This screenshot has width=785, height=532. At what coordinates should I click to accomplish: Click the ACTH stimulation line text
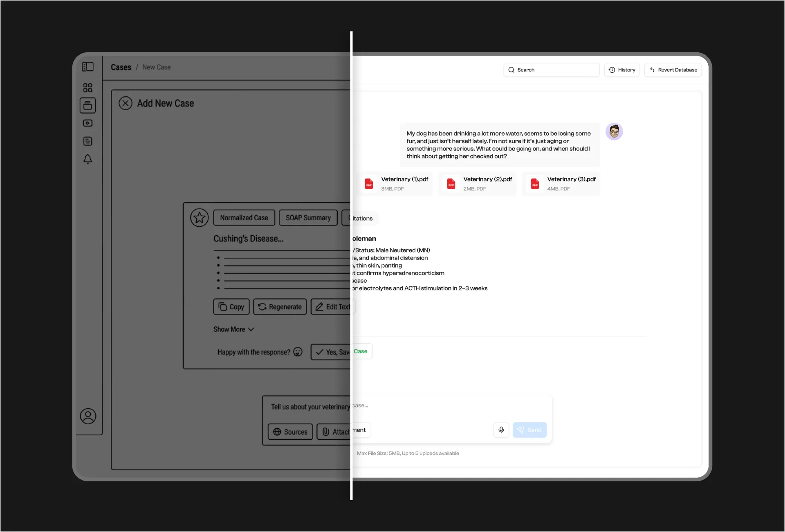(420, 288)
